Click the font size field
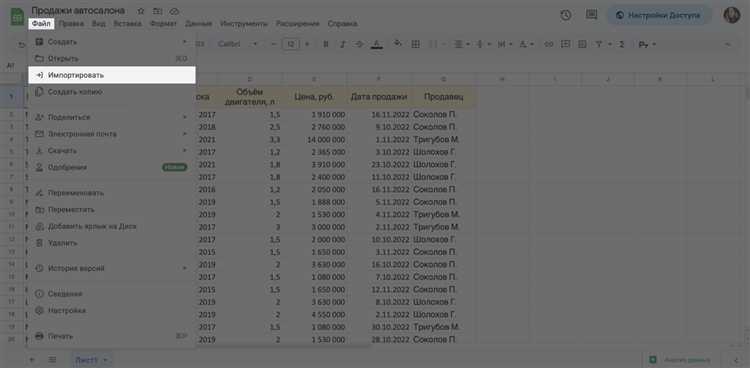The image size is (750, 368). tap(290, 44)
